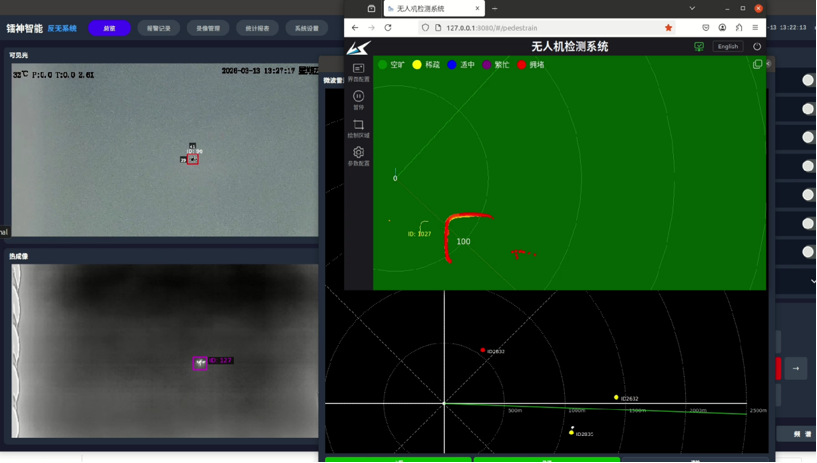Click the green 空旷 legend swatch
The height and width of the screenshot is (463, 817).
(x=382, y=65)
